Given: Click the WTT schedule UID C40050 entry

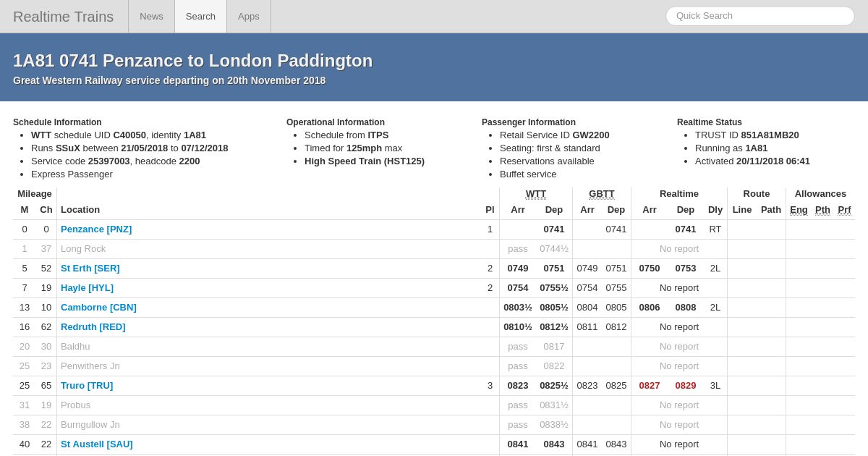Looking at the screenshot, I should click(x=119, y=135).
